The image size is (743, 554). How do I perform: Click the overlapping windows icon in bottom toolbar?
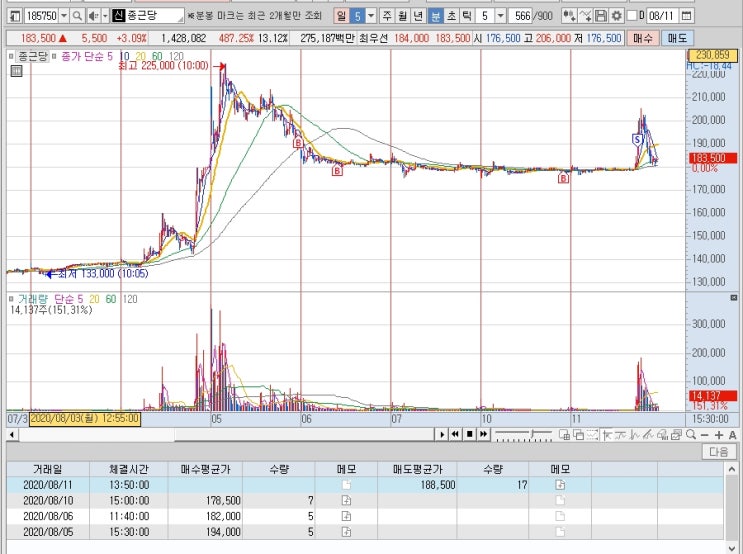(x=578, y=434)
